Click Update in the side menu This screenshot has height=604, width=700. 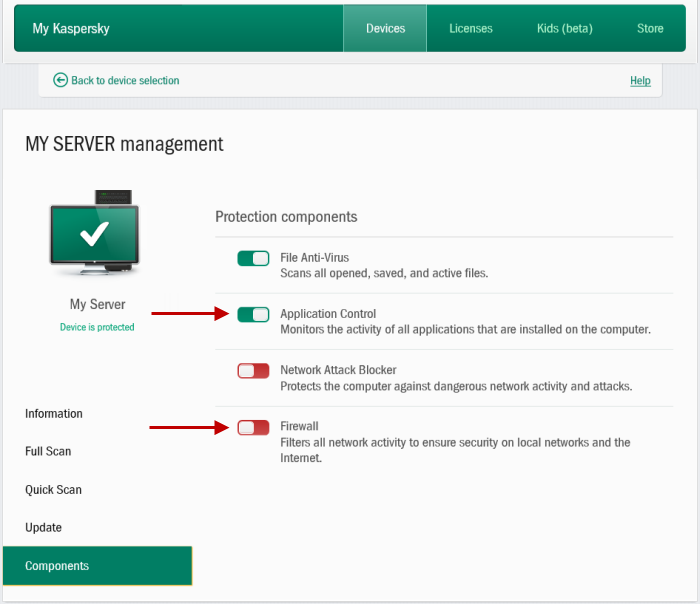pyautogui.click(x=43, y=528)
